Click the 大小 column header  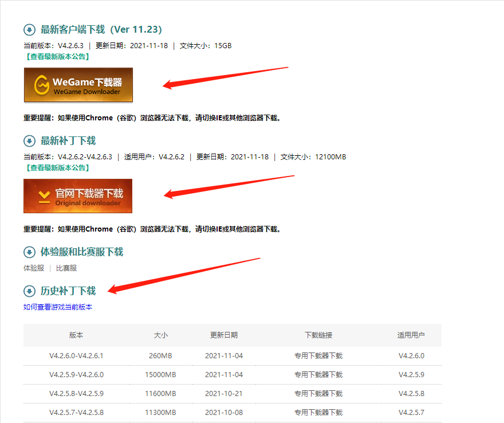[161, 335]
